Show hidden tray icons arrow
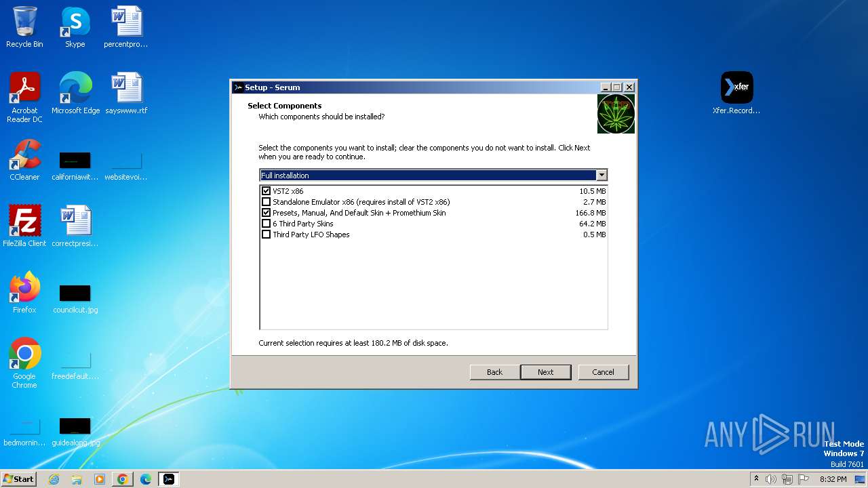 (756, 479)
